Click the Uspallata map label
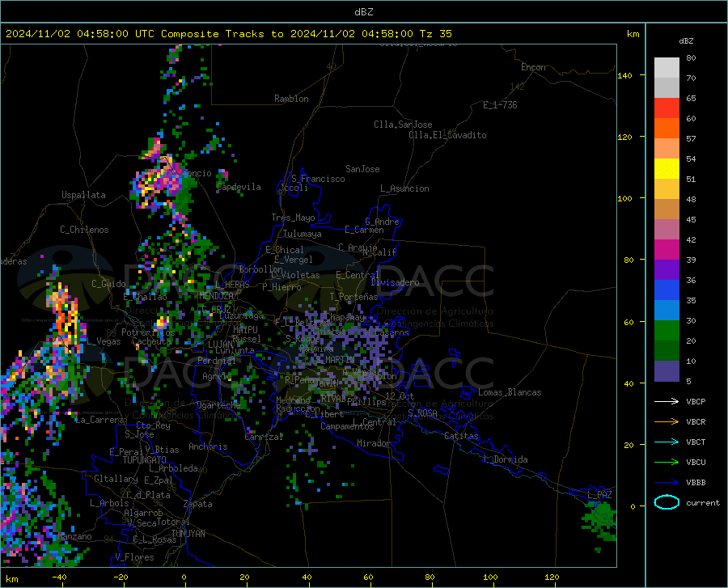Image resolution: width=728 pixels, height=588 pixels. (x=83, y=195)
